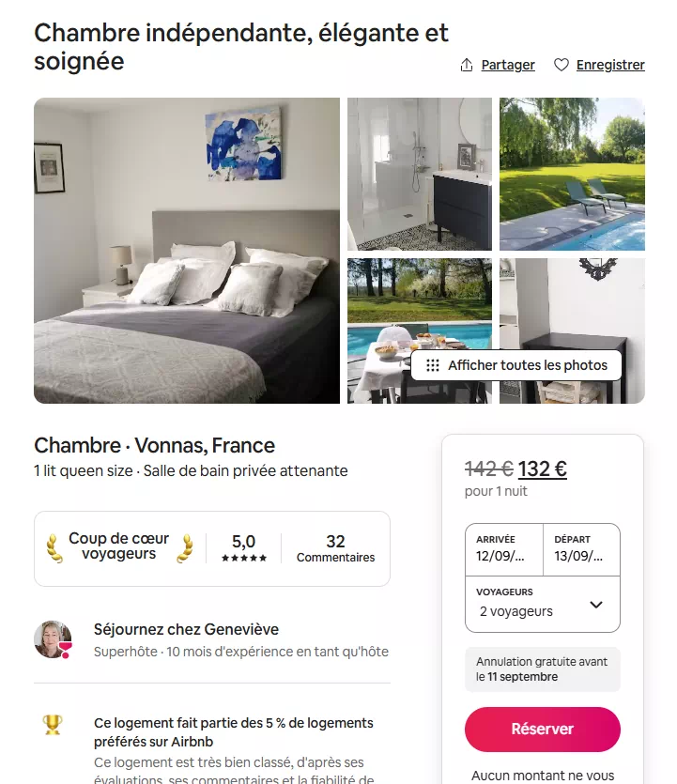Screen dimensions: 677x784
Task: Click the left laurel icon near Coup de cœur
Action: (54, 548)
